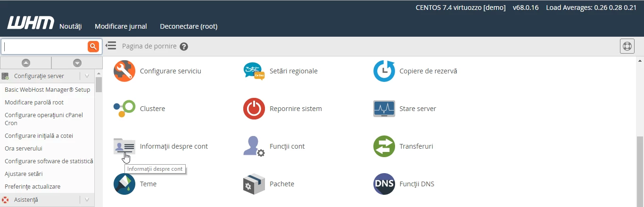Open Setări regionale speech bubble icon
This screenshot has height=207, width=644.
click(254, 71)
